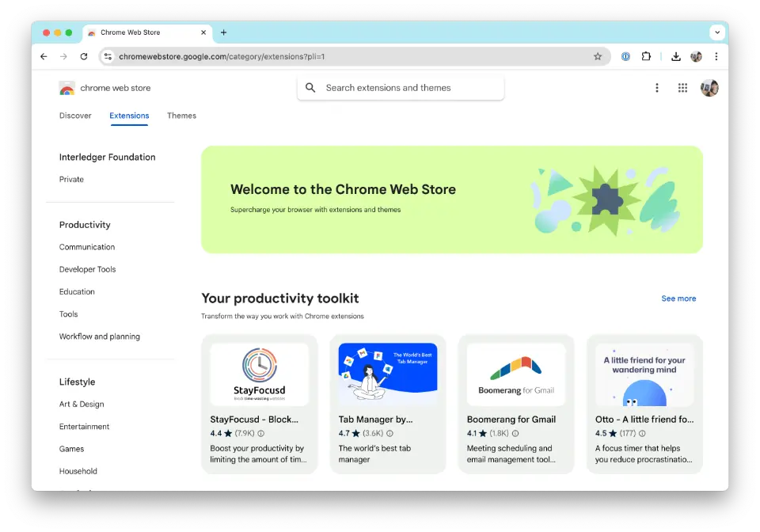
Task: Open the store's three-dot options menu
Action: pyautogui.click(x=657, y=88)
